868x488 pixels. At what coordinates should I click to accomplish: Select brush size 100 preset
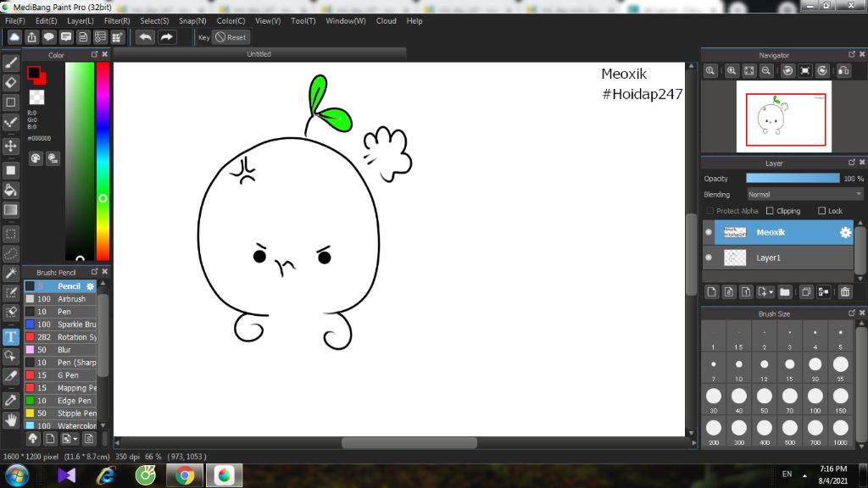pyautogui.click(x=815, y=400)
